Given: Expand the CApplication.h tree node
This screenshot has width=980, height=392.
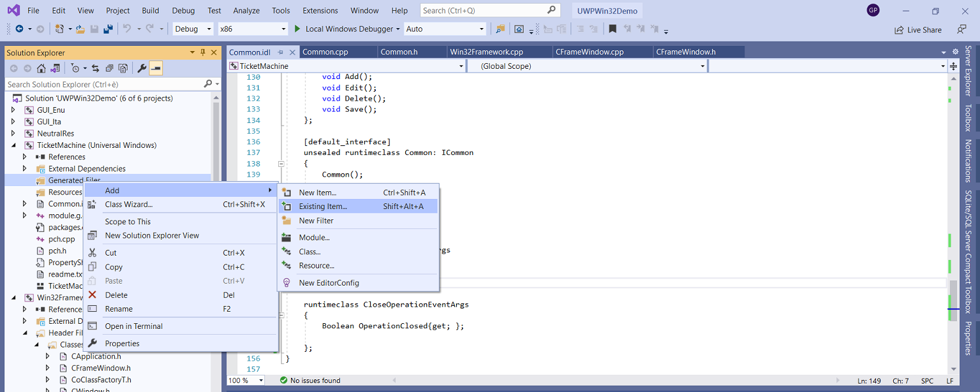Looking at the screenshot, I should [x=48, y=356].
